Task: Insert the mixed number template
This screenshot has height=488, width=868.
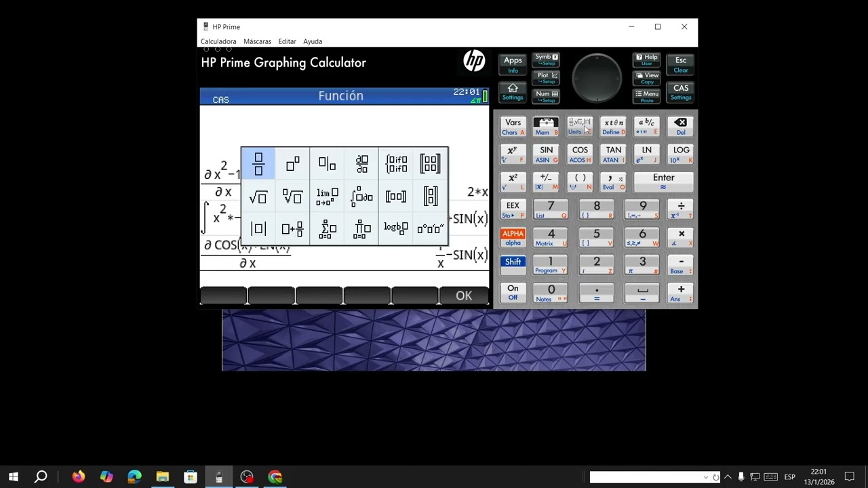Action: coord(293,228)
